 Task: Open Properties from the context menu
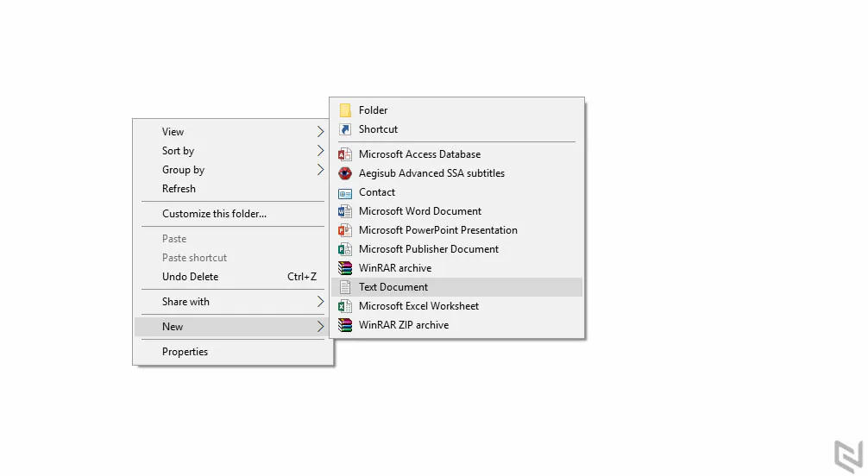(x=233, y=352)
